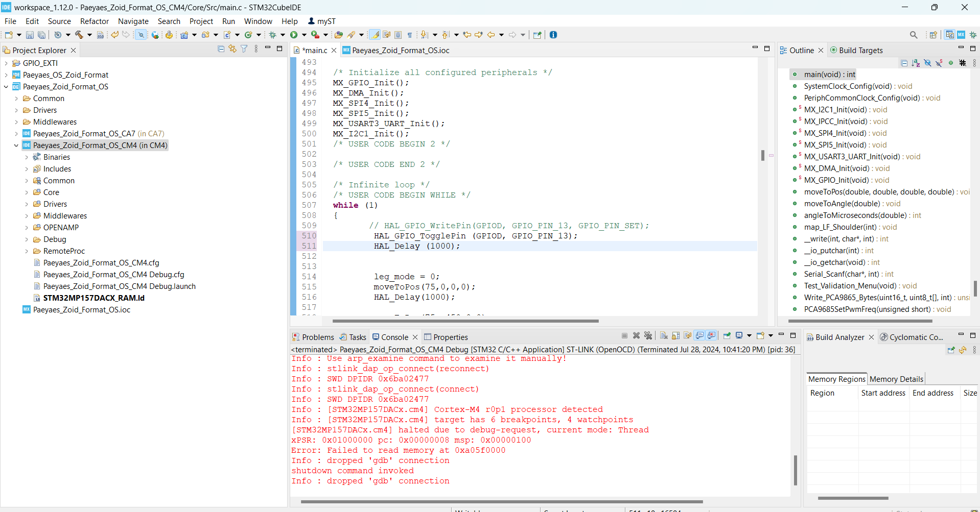Toggle Show Whitespace Characters in the editor
The width and height of the screenshot is (980, 512).
pos(410,34)
